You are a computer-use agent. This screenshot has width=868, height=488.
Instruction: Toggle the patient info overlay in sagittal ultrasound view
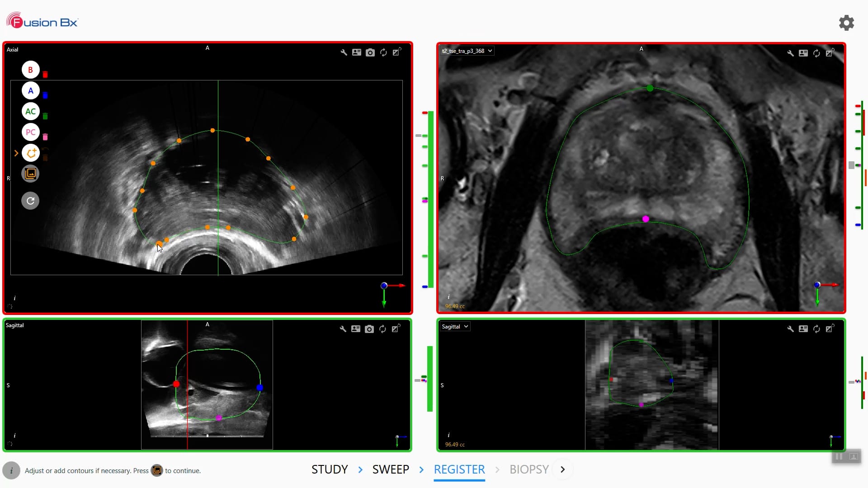[356, 329]
